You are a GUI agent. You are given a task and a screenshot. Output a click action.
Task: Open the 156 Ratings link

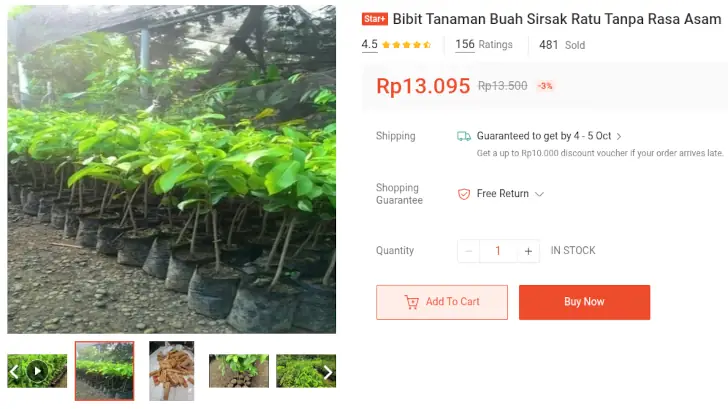point(484,45)
